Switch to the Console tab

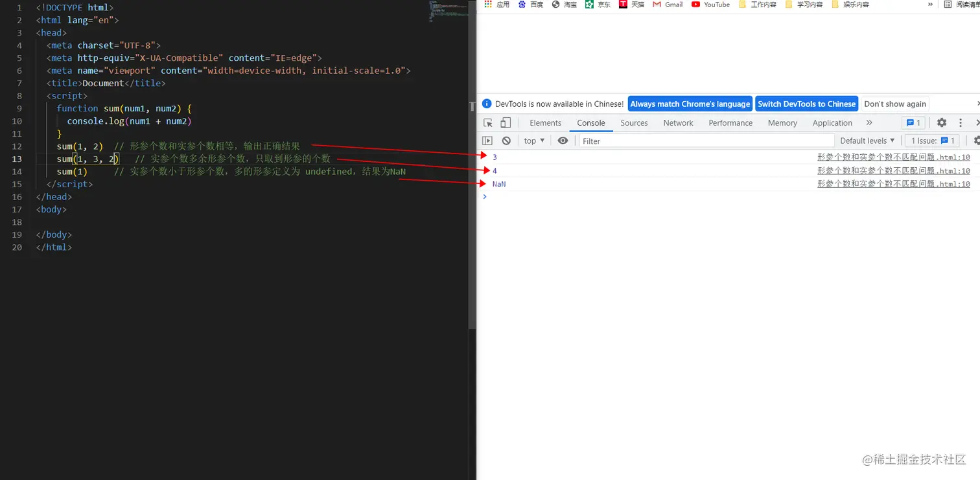(x=591, y=123)
